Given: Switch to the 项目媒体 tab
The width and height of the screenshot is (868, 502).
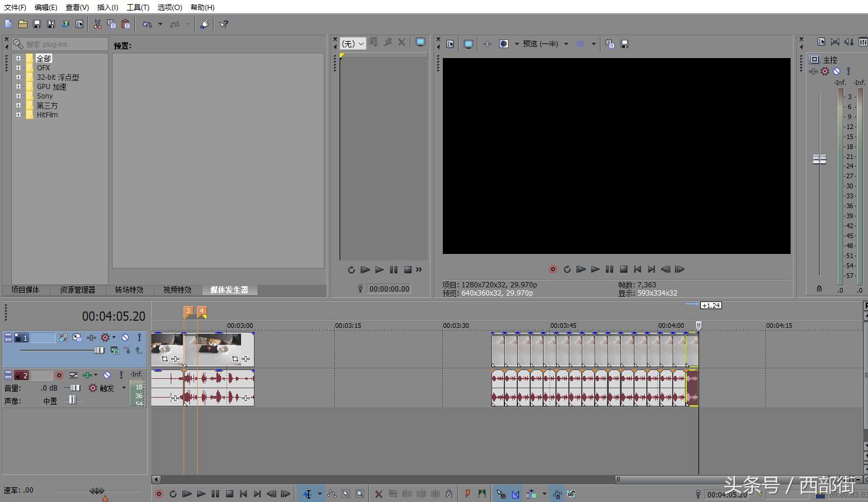Looking at the screenshot, I should tap(25, 290).
